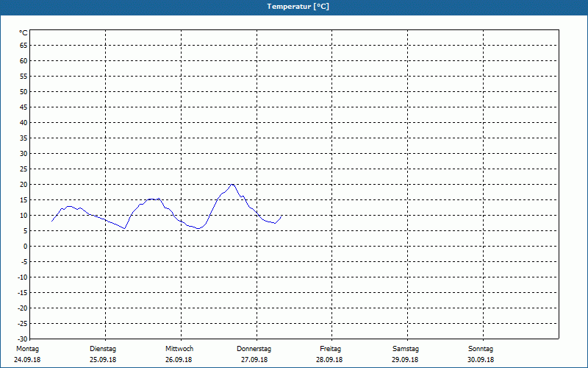Click the "Temperatur [°C]" chart title
Viewport: 588px width, 368px height.
tap(298, 7)
